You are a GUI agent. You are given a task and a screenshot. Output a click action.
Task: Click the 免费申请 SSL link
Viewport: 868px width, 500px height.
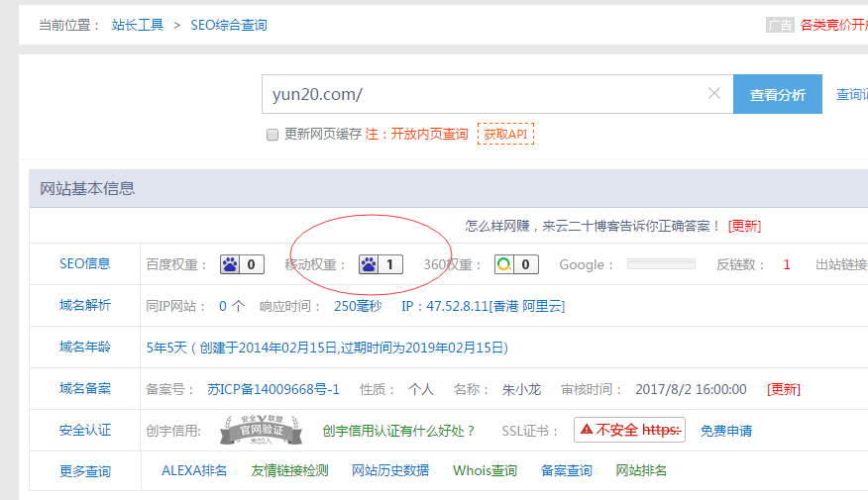coord(725,431)
